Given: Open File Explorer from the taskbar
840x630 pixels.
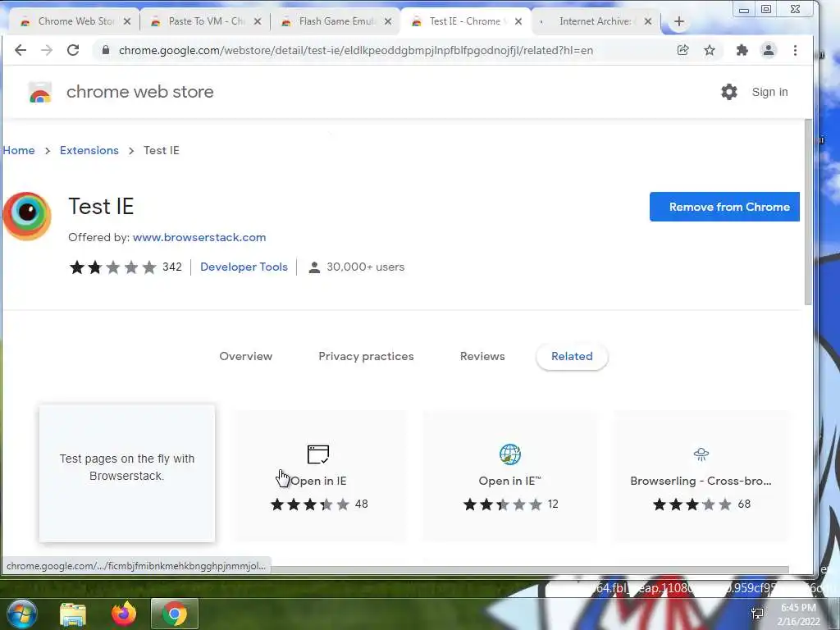Looking at the screenshot, I should click(73, 614).
